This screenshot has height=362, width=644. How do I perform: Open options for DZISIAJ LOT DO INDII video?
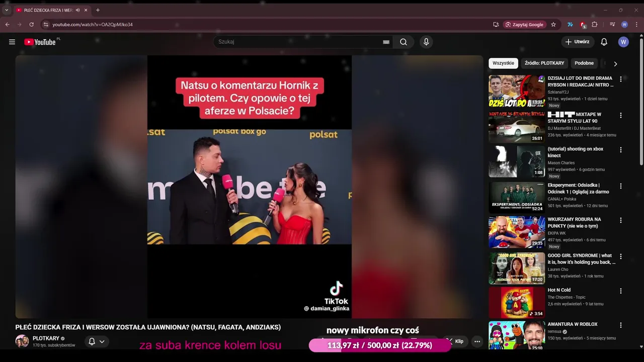coord(620,79)
